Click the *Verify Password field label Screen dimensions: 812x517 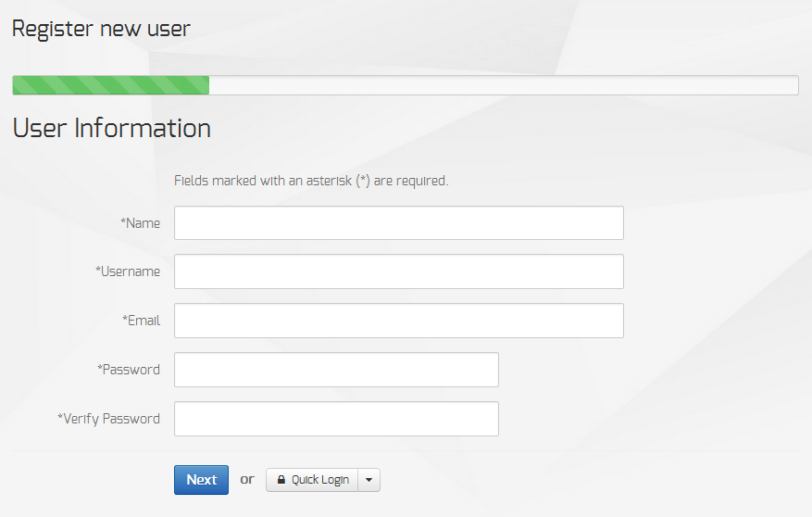tap(108, 419)
